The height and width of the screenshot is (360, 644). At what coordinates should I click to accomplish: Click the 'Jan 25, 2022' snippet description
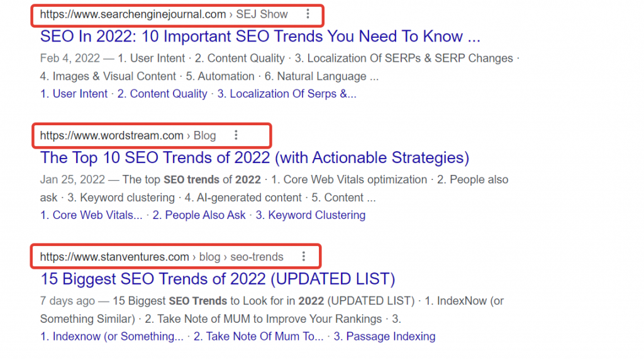(73, 180)
